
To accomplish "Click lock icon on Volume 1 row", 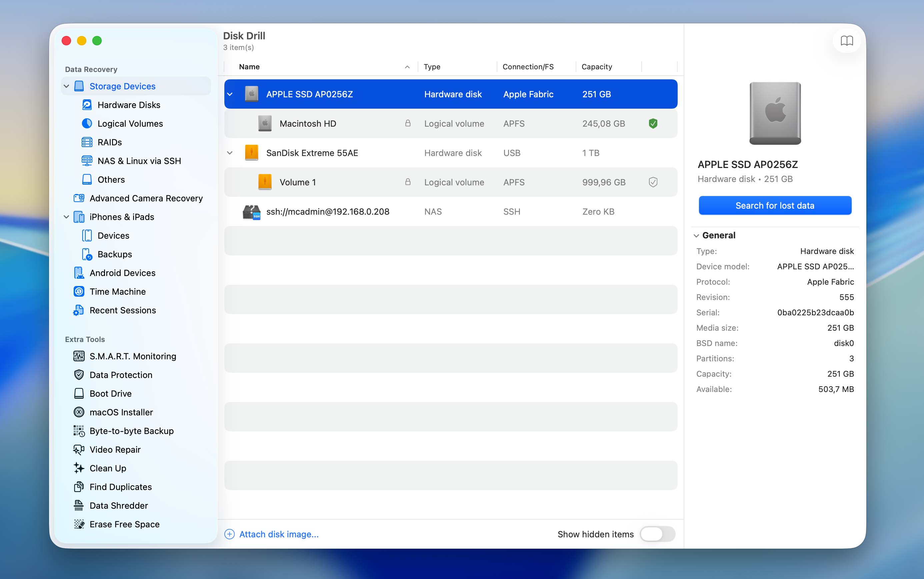I will point(408,182).
